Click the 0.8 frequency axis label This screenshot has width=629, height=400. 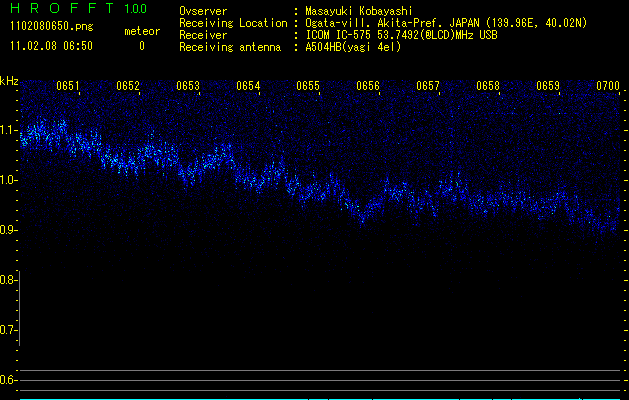9,280
